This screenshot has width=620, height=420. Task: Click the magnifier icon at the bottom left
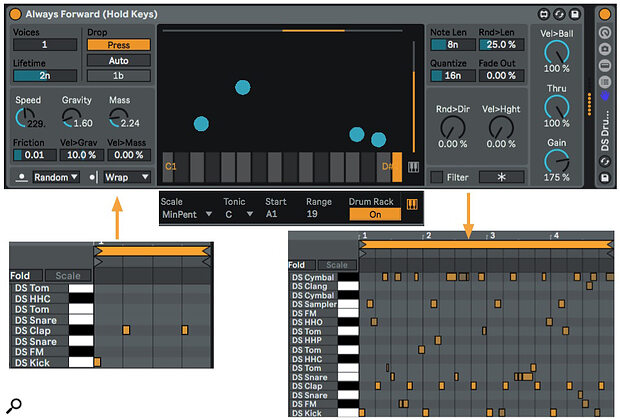tap(14, 405)
